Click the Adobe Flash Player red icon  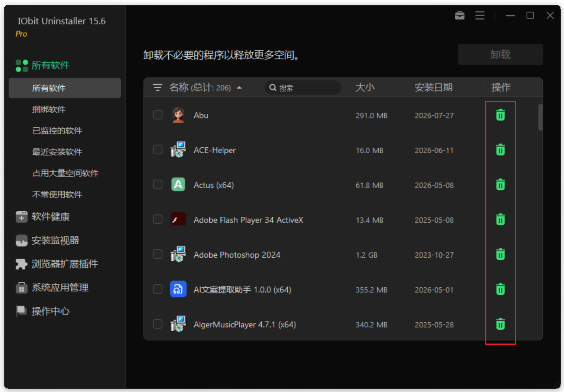pyautogui.click(x=178, y=219)
